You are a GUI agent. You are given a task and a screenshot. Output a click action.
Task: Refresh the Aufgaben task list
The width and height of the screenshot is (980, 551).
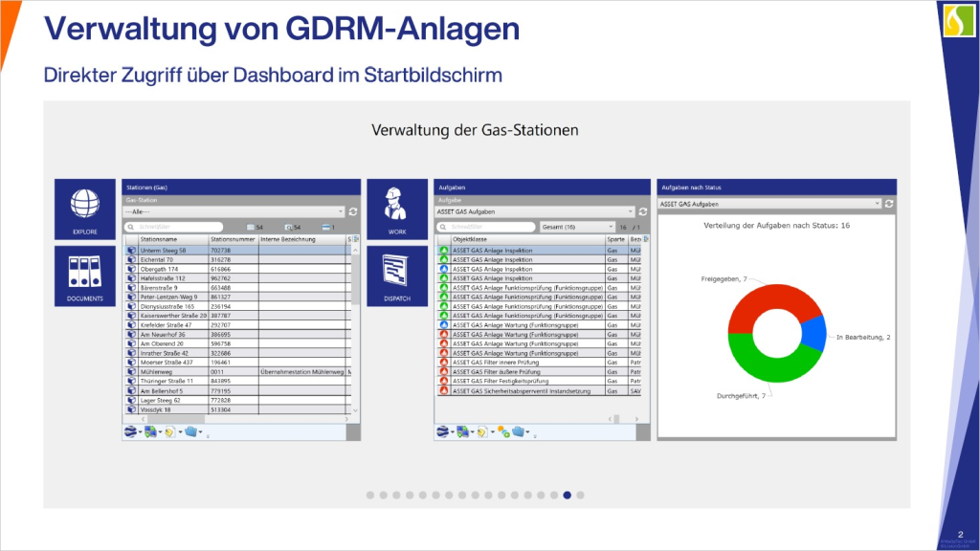[644, 212]
